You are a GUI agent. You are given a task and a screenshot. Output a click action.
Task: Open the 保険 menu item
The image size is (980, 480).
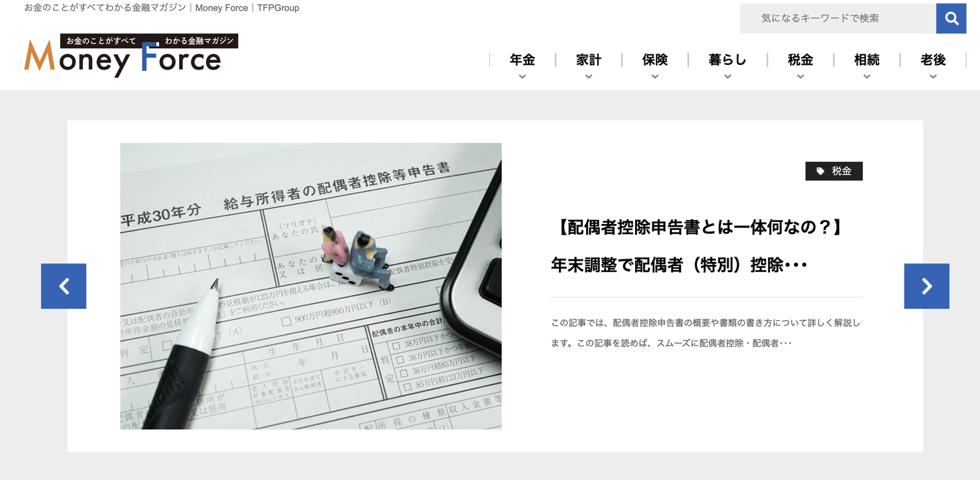[x=655, y=59]
